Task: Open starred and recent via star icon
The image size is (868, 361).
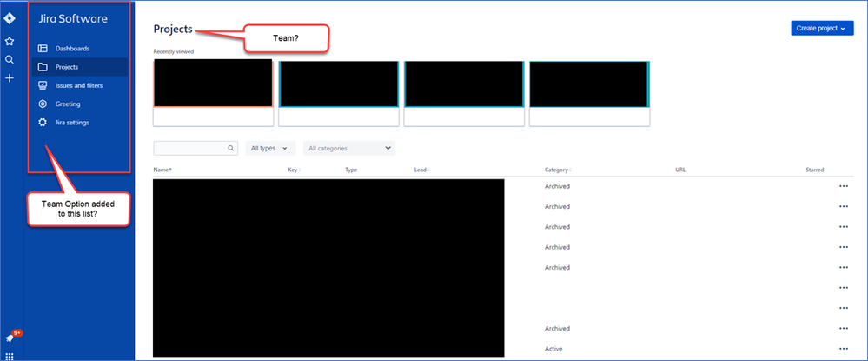Action: click(10, 41)
